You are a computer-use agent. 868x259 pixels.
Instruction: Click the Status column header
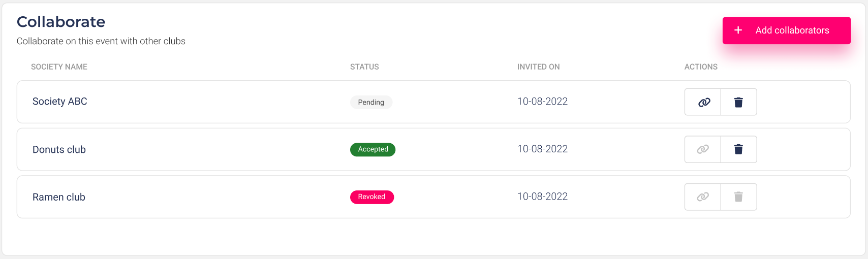(x=364, y=67)
